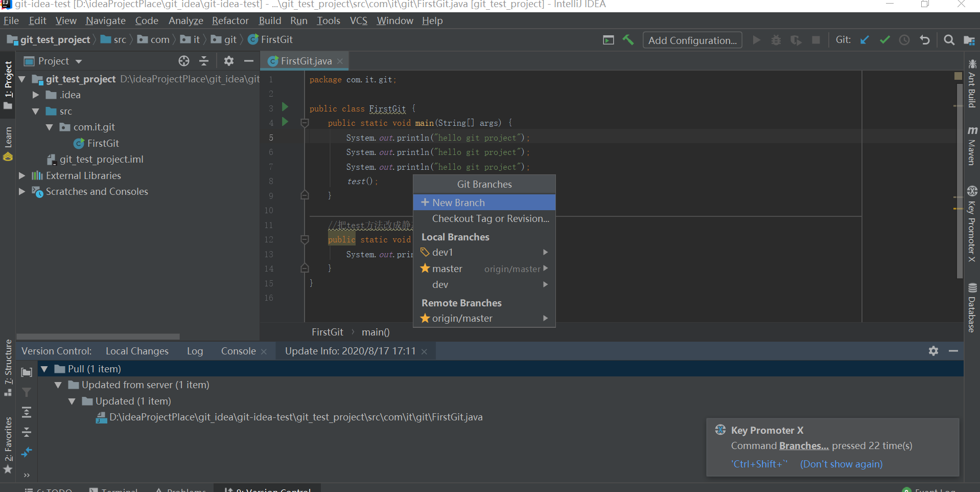Open Search Everywhere magnifier icon

coord(949,40)
